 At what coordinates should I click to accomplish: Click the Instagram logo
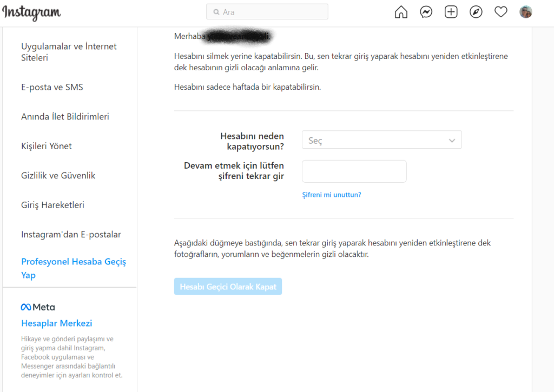[x=31, y=12]
